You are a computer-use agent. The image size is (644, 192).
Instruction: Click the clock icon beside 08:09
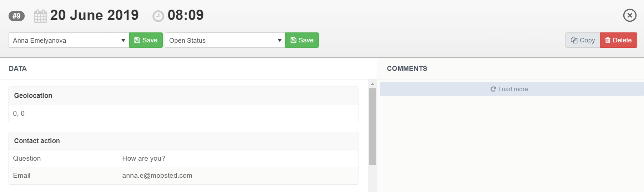158,16
